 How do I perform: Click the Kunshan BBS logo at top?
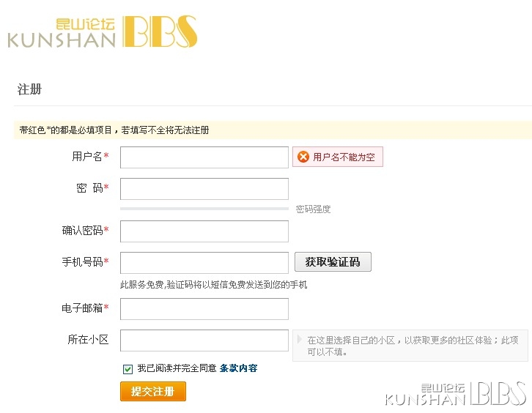point(102,31)
